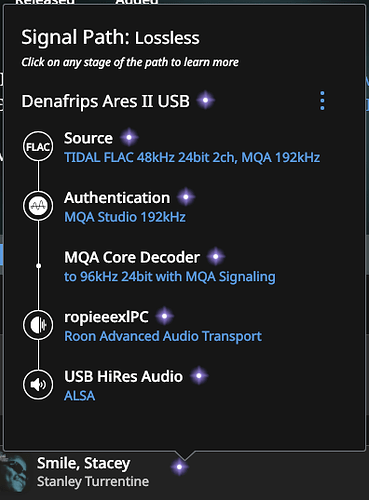
Task: Click the ropieeexlPC audio transport icon
Action: [x=38, y=325]
